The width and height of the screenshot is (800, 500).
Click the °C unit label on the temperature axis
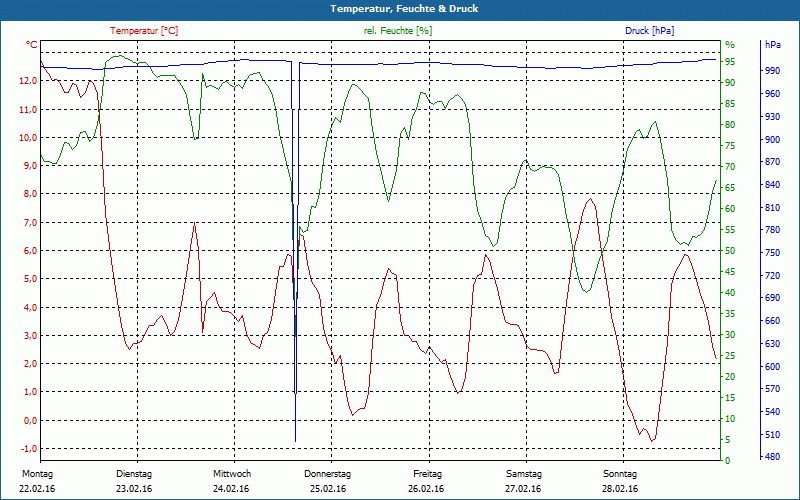[32, 45]
